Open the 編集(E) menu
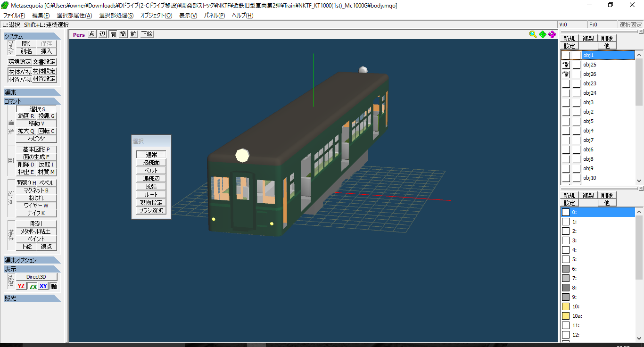The width and height of the screenshot is (644, 347). click(41, 16)
